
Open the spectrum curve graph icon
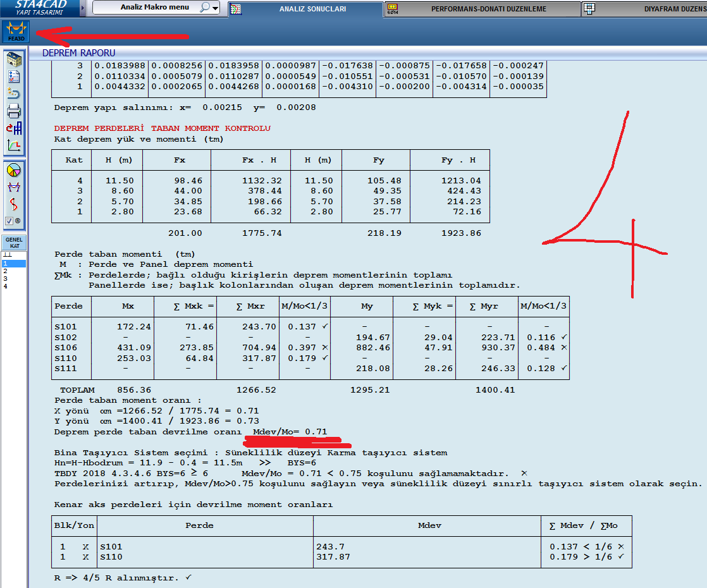click(x=14, y=145)
